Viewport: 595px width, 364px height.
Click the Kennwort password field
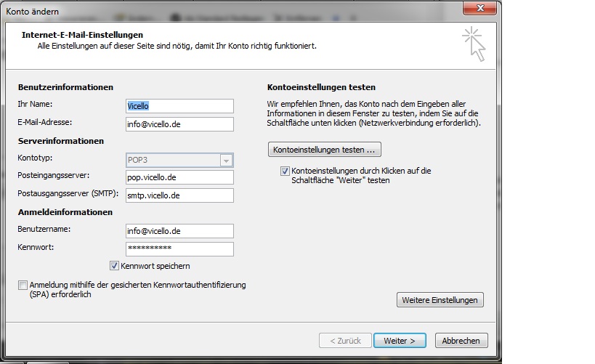(x=179, y=249)
